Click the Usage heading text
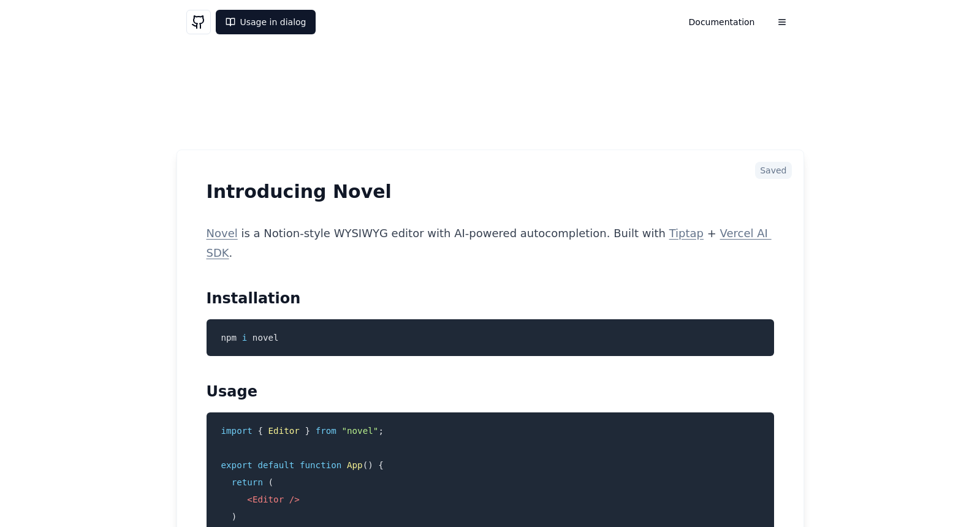 point(232,391)
